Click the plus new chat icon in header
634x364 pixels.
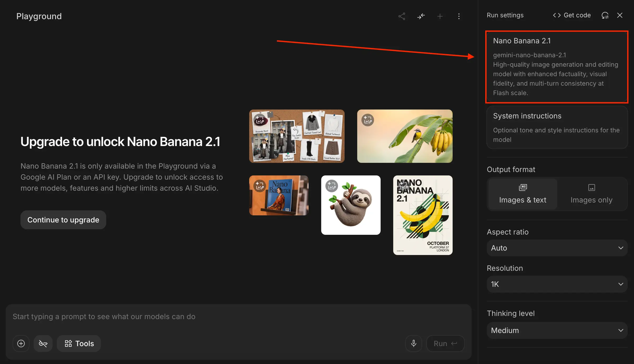pos(440,16)
